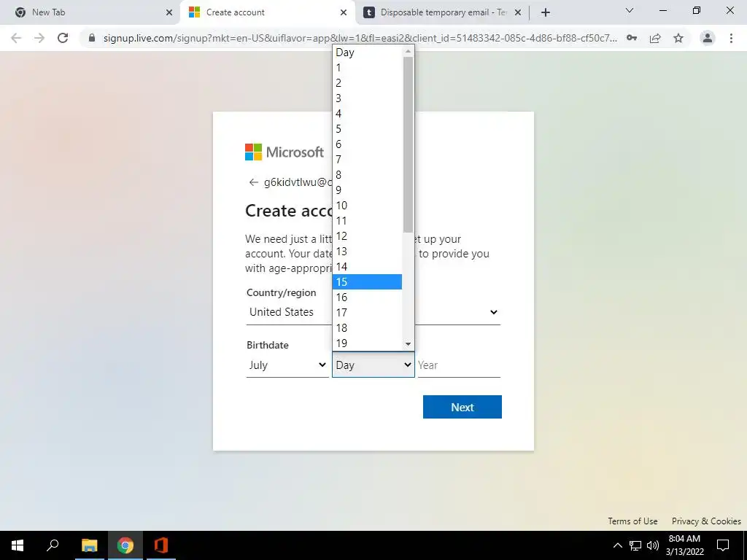Open taskbar clock showing 8:04 AM
Screen dimensions: 747x560
pos(684,545)
